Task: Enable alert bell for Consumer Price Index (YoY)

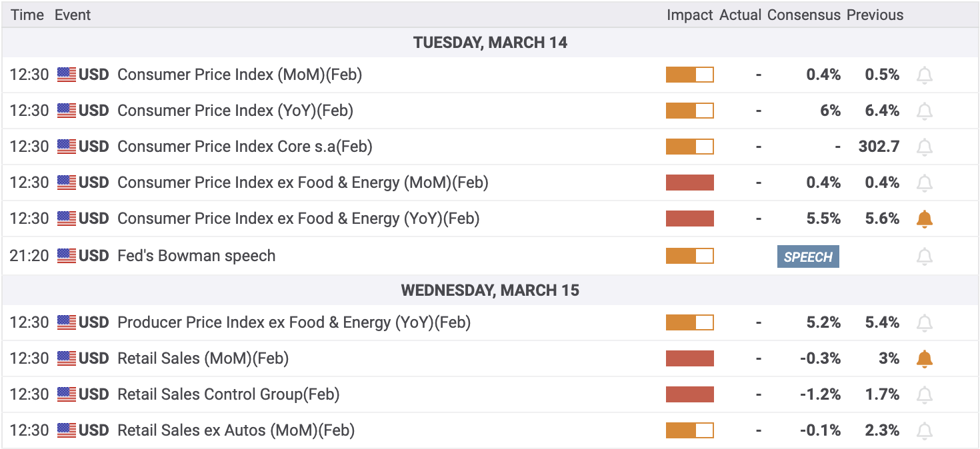Action: click(924, 111)
